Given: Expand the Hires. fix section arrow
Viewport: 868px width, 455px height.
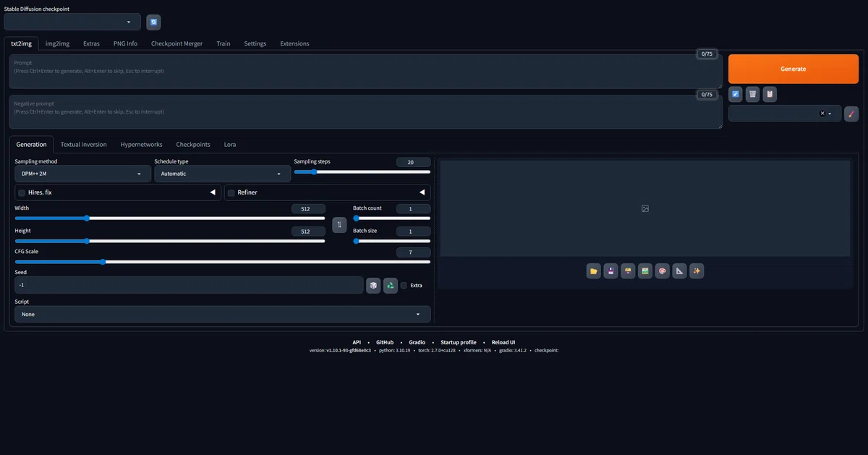Looking at the screenshot, I should click(x=213, y=192).
